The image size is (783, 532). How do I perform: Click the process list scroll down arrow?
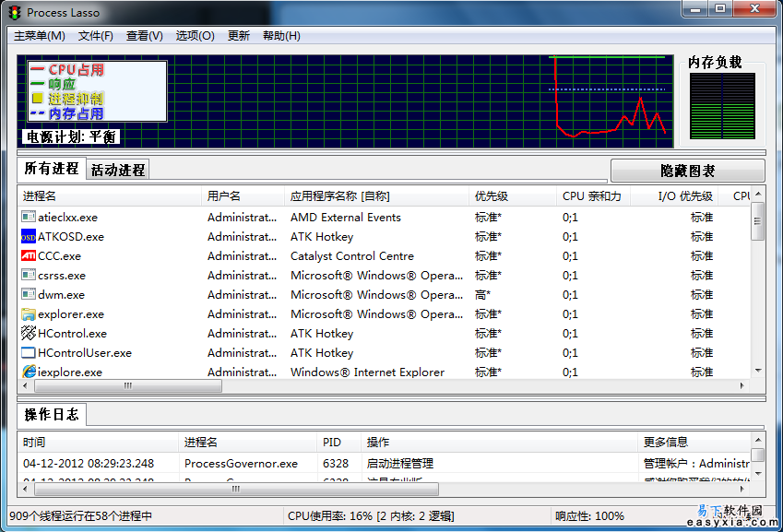click(x=758, y=371)
